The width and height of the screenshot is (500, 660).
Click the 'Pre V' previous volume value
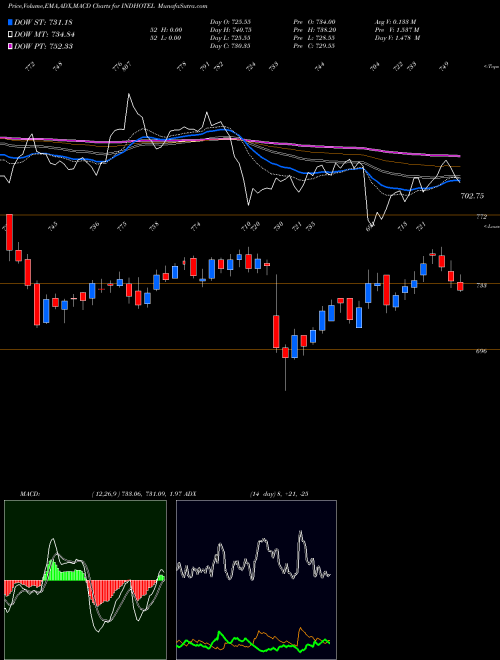tap(397, 30)
